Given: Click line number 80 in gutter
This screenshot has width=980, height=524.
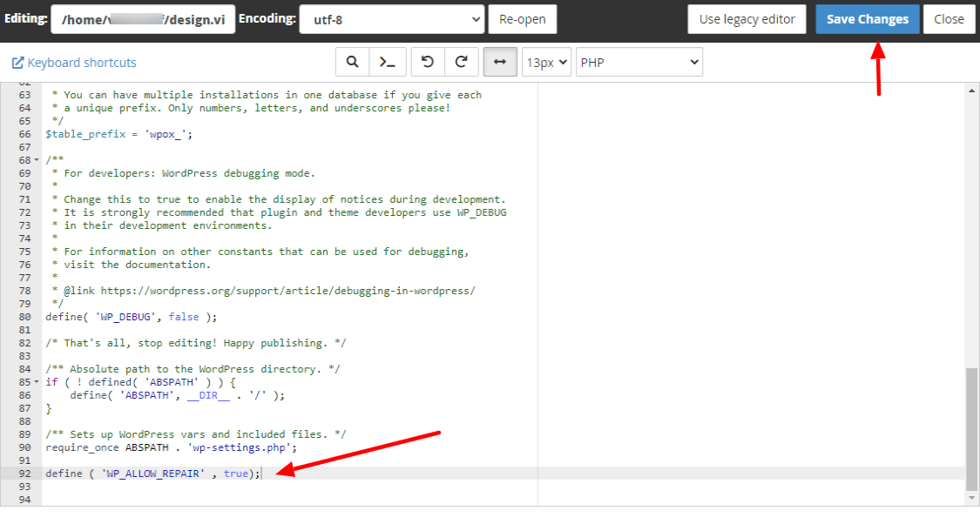Looking at the screenshot, I should [x=24, y=317].
